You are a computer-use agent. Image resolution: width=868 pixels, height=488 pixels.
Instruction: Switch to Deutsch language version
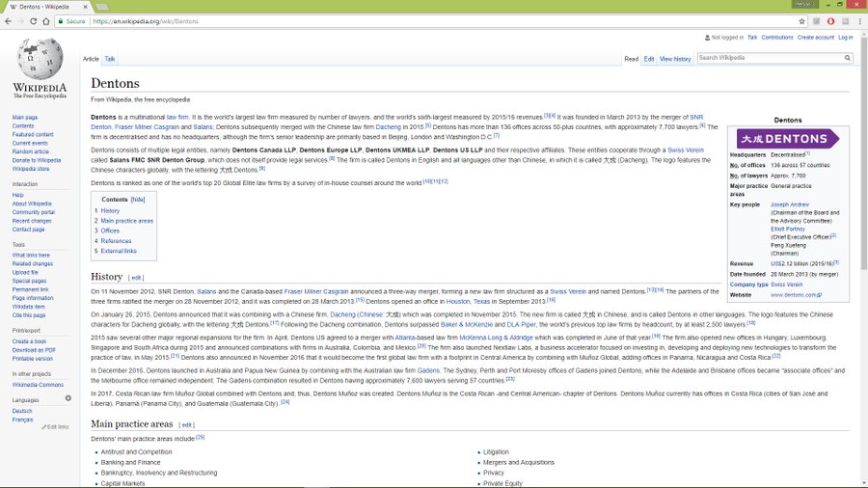22,411
